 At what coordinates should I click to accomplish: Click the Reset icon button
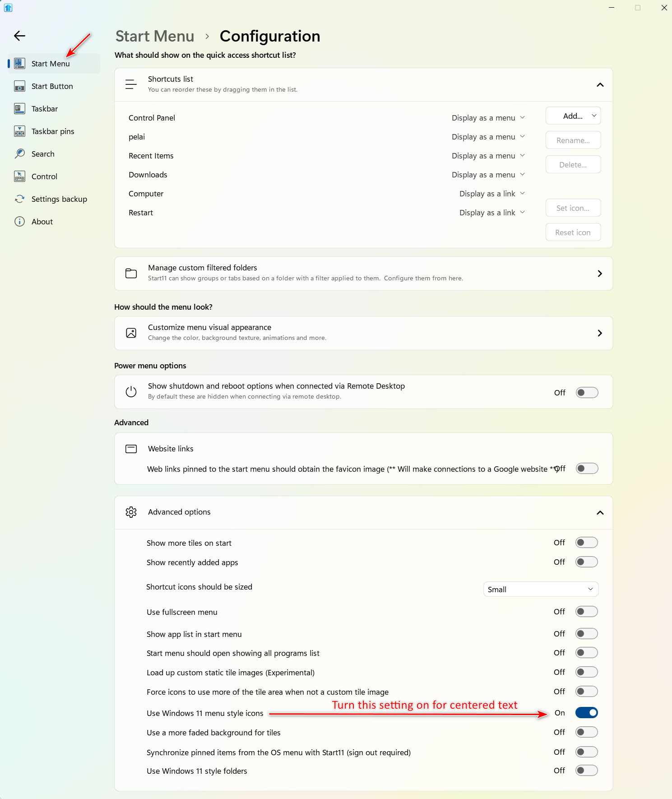tap(573, 232)
